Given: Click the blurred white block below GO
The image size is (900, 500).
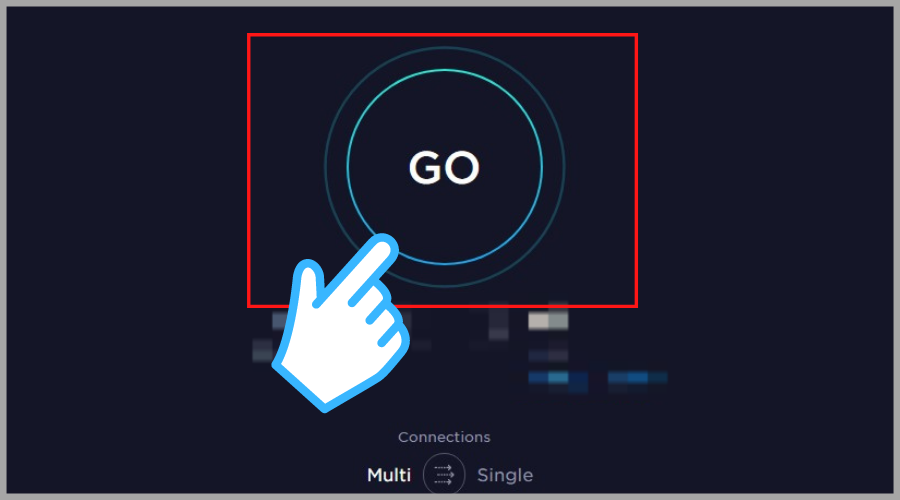Looking at the screenshot, I should click(x=548, y=320).
